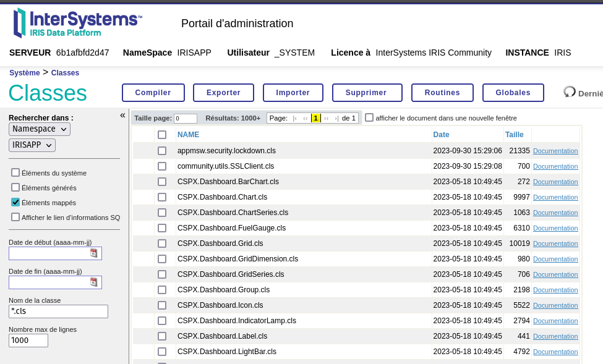Screen dimensions: 603x364
Task: Open the Namespace search scope dropdown
Action: click(x=40, y=129)
